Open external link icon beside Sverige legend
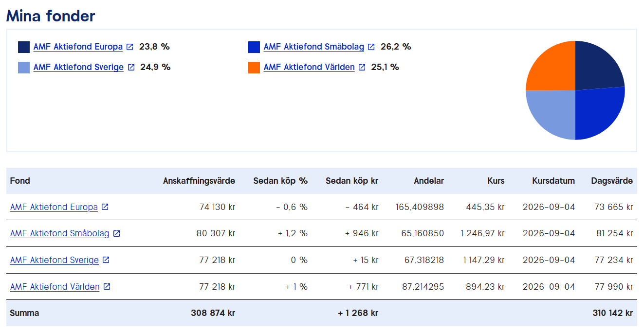644x331 pixels. click(x=130, y=68)
